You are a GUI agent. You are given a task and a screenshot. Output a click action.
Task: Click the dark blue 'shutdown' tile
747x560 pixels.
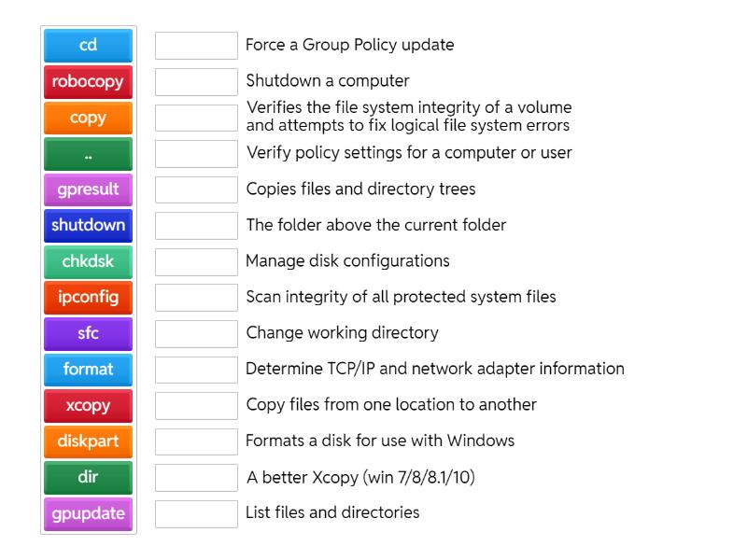point(88,225)
